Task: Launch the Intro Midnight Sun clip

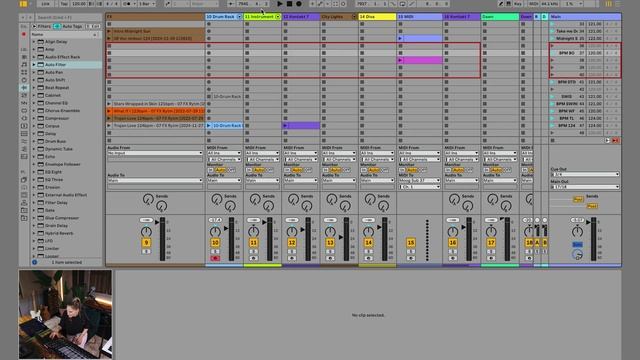Action: tap(109, 31)
